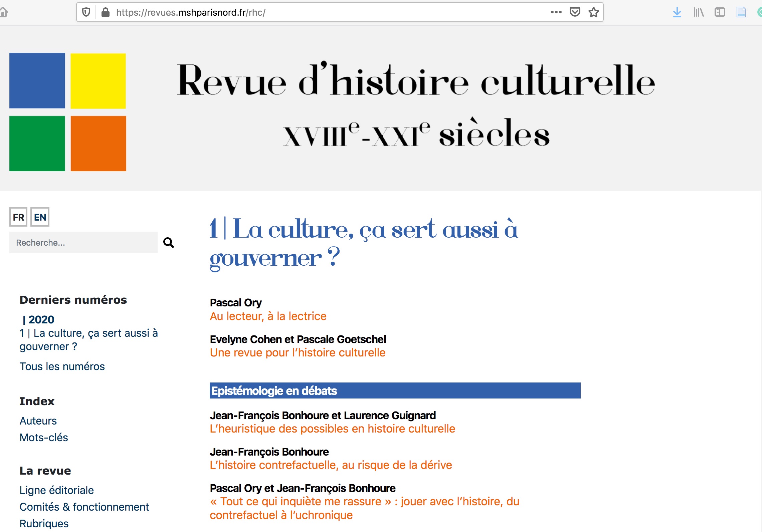
Task: Open page actions three-dots menu
Action: tap(556, 12)
